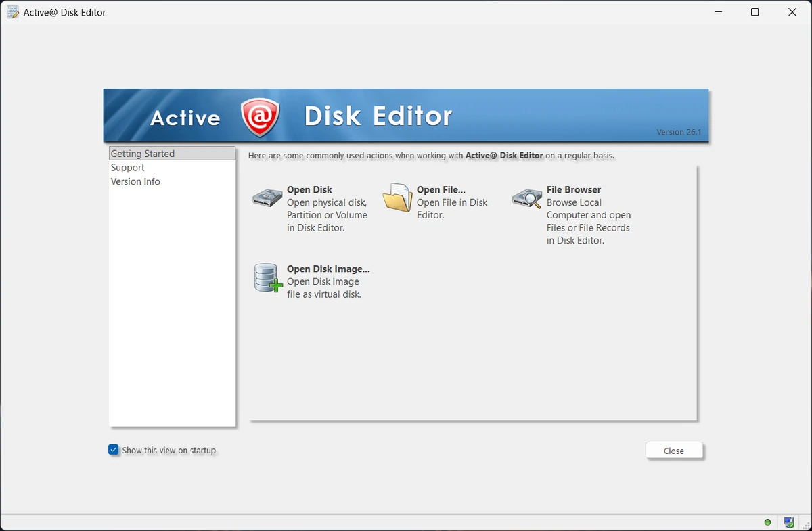The width and height of the screenshot is (812, 531).
Task: Maximize the Active@ Disk Editor window
Action: [x=755, y=12]
